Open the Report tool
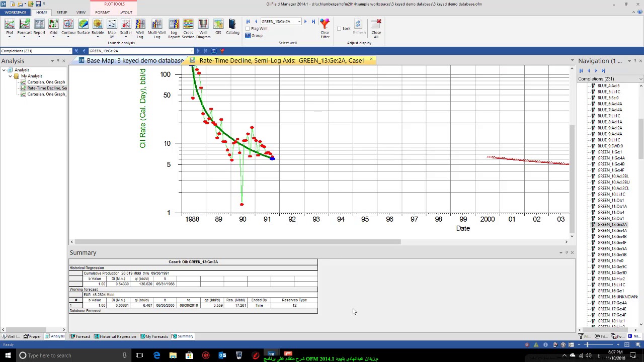644x362 pixels. [39, 27]
